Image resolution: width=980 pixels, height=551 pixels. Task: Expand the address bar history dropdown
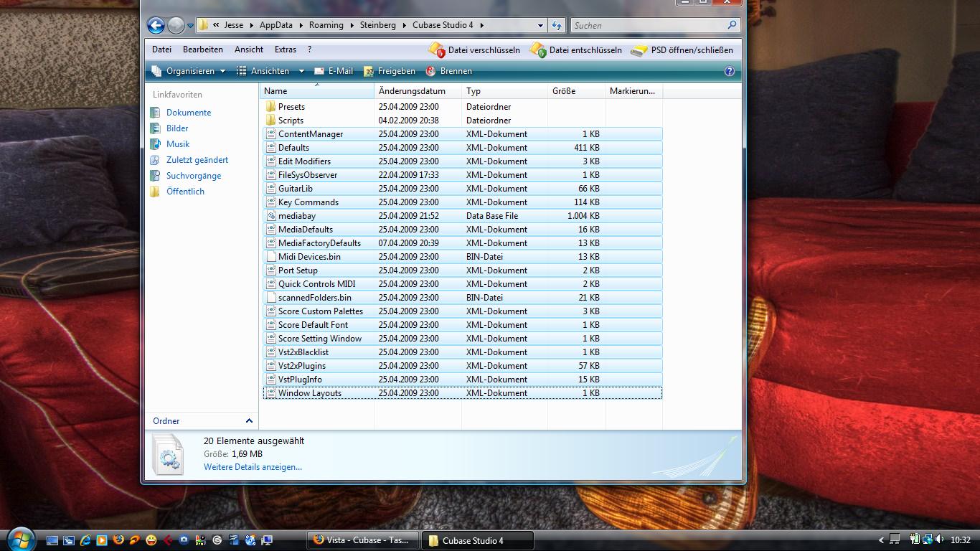tap(540, 25)
